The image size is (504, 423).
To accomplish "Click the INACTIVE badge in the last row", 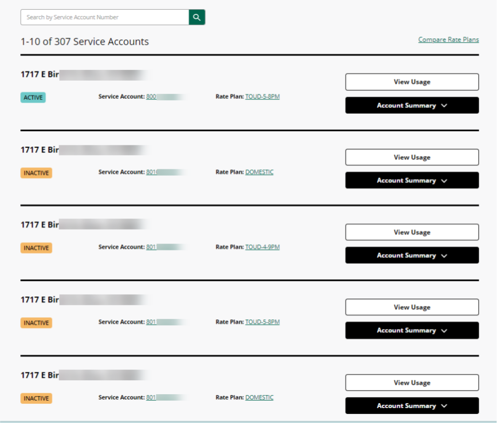I will point(36,398).
